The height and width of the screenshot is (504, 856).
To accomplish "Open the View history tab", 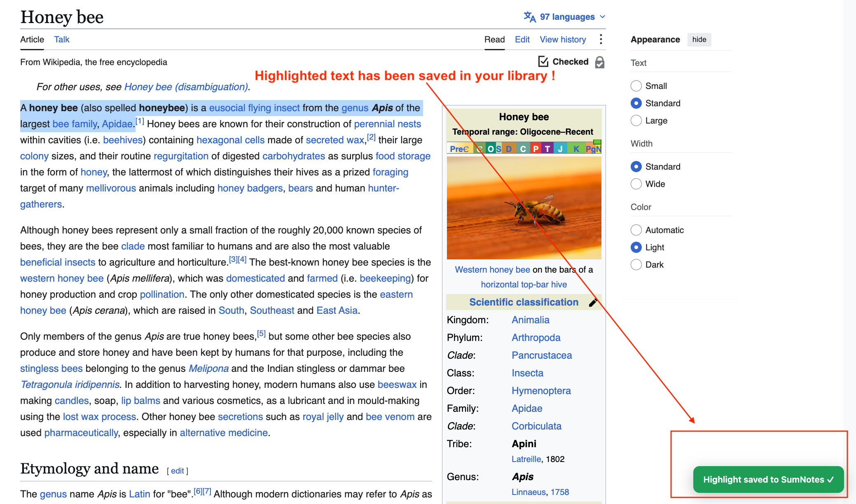I will click(563, 40).
